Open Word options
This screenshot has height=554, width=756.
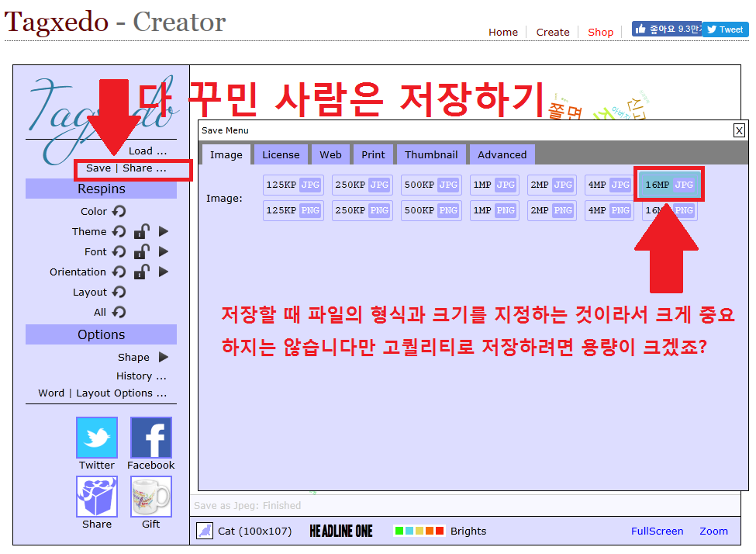click(51, 393)
